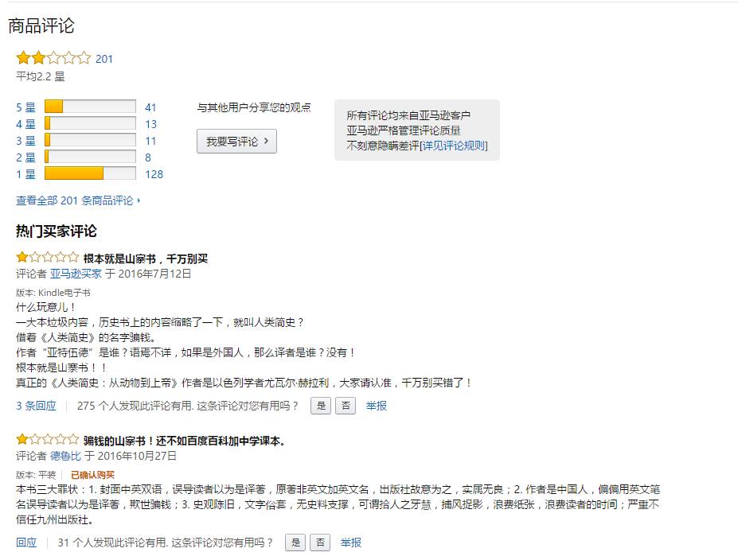
Task: Mark second review unhelpful with 否
Action: click(x=319, y=542)
